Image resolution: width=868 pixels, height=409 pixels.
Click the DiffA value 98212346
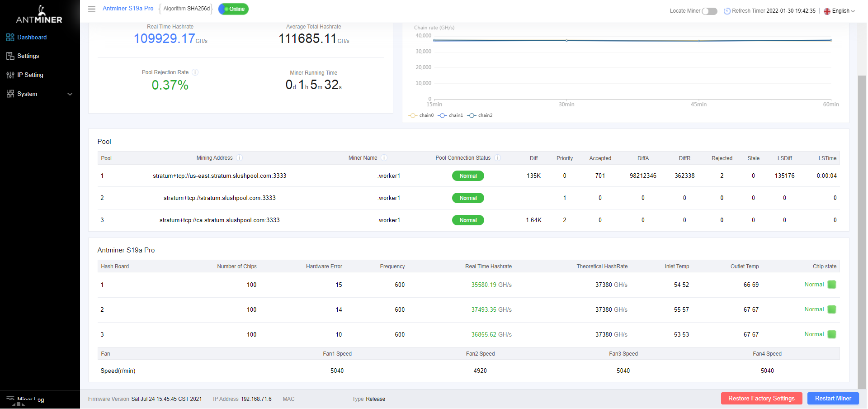[643, 176]
